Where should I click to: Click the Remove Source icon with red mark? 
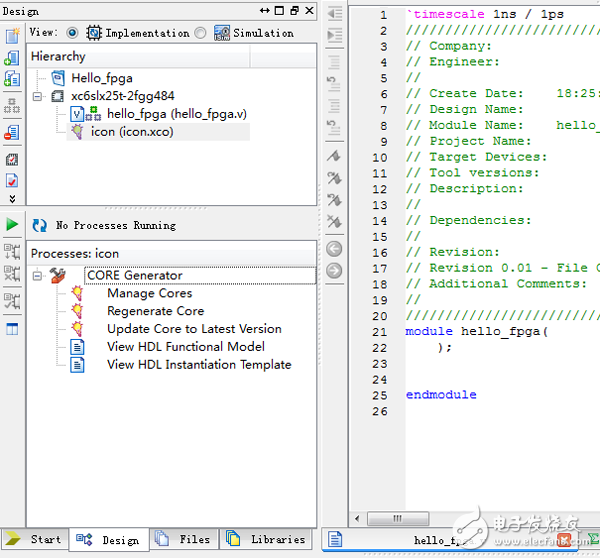coord(12,132)
